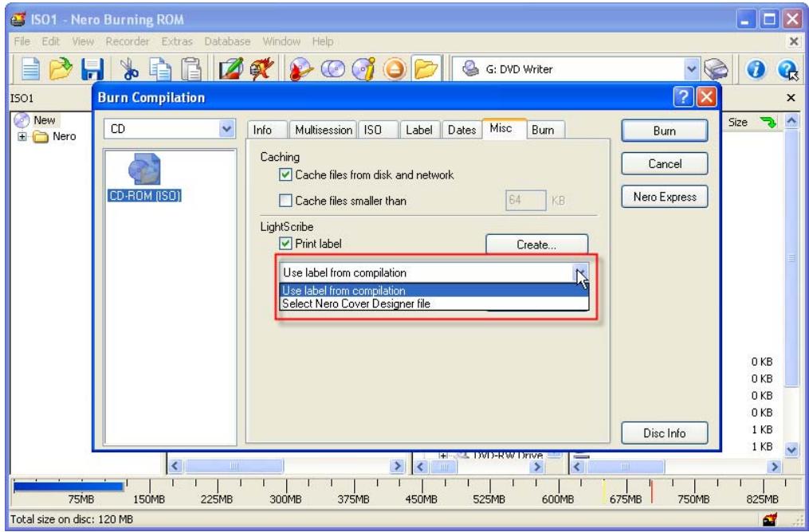The height and width of the screenshot is (532, 809).
Task: Choose Use label from compilation option
Action: click(434, 290)
